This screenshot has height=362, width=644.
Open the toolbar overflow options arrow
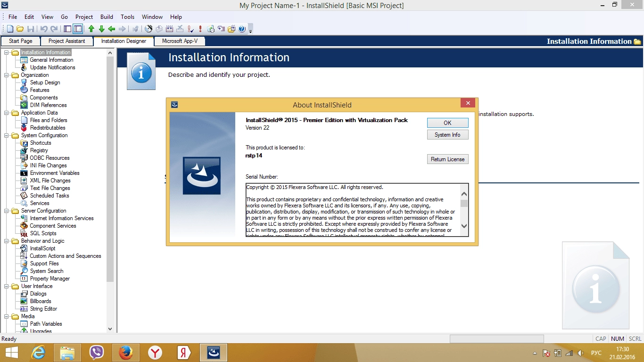click(251, 30)
